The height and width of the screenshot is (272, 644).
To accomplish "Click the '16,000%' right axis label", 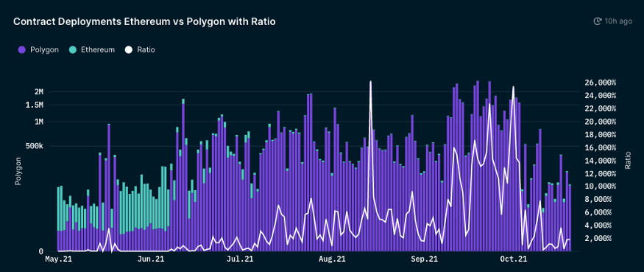I will click(600, 147).
